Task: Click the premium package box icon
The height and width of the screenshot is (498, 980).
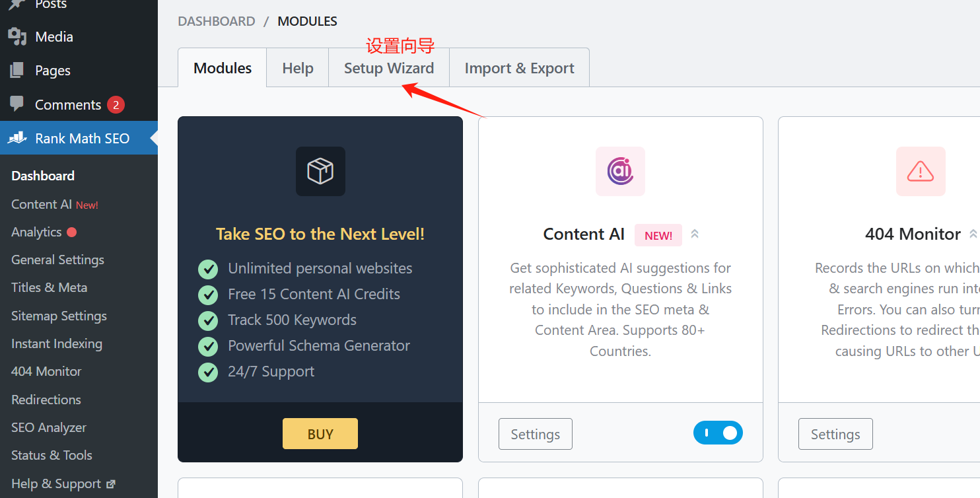Action: point(320,171)
